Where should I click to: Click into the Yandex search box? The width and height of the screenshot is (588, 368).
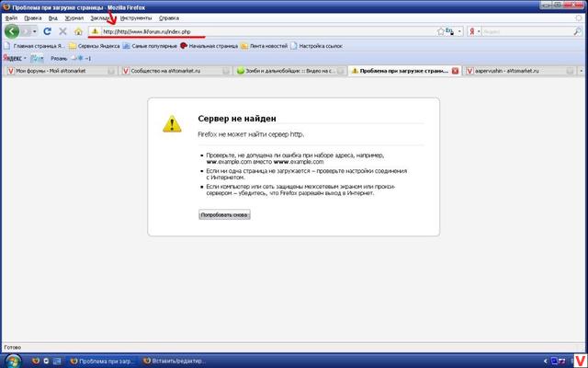(x=527, y=31)
